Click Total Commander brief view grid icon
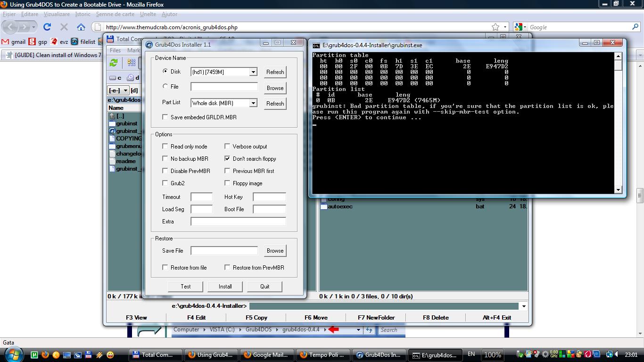 click(132, 63)
